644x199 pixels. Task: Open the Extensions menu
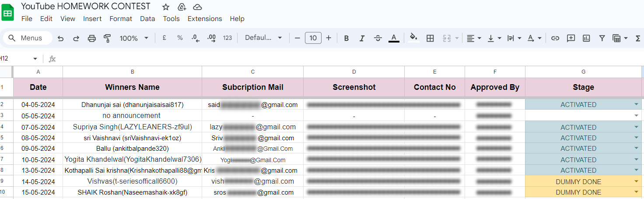tap(205, 19)
